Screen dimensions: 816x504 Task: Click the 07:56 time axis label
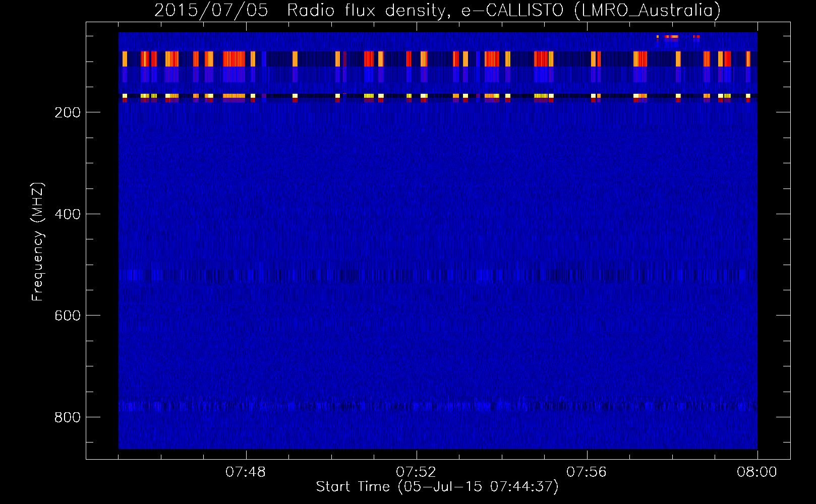pyautogui.click(x=587, y=472)
